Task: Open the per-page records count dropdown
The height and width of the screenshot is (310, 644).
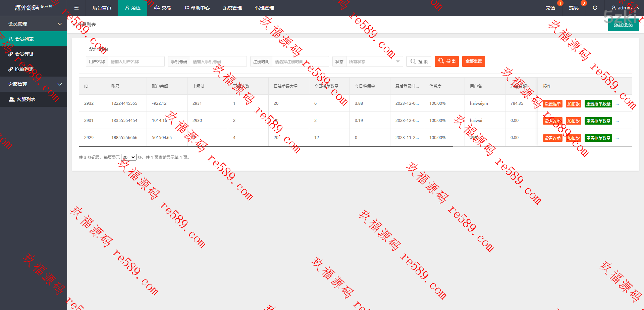Action: pos(128,157)
